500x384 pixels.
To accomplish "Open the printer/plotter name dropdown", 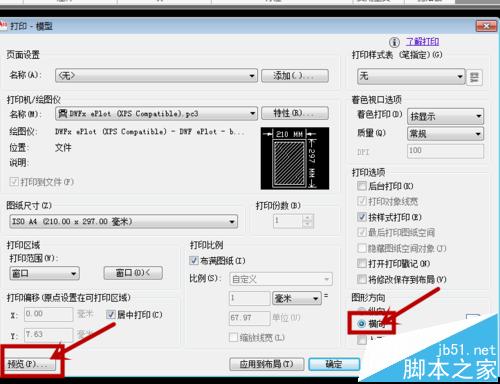I will (156, 114).
